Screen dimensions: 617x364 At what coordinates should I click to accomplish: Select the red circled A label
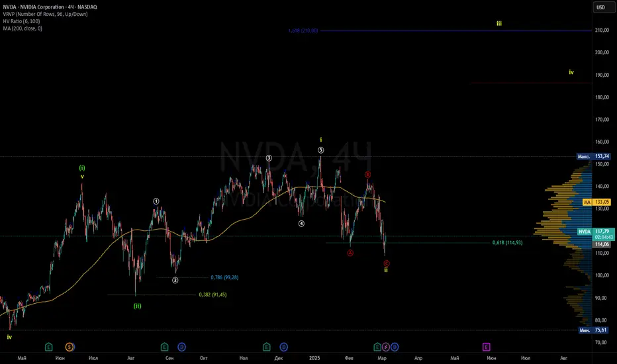[x=350, y=253]
